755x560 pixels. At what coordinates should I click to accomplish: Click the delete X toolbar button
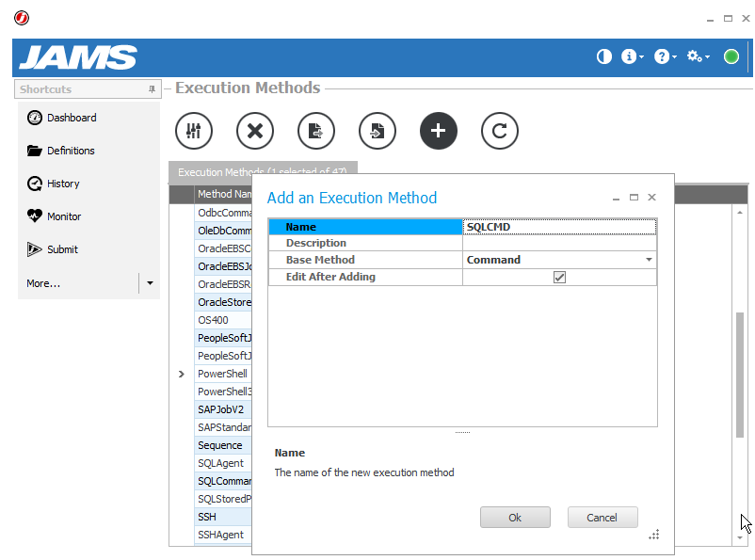[x=255, y=131]
